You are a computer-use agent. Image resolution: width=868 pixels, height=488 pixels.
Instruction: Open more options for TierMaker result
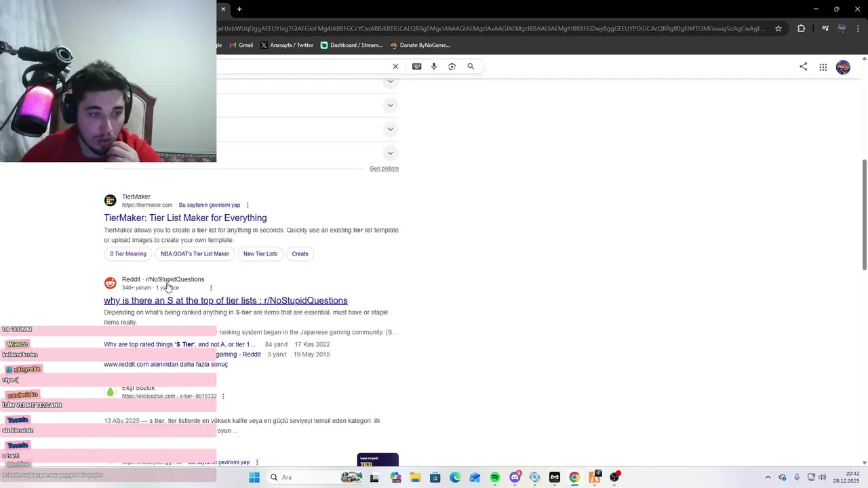coord(248,205)
